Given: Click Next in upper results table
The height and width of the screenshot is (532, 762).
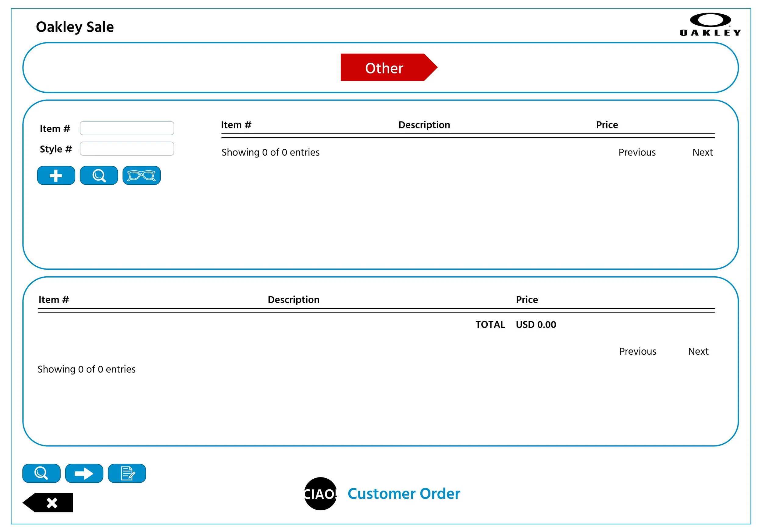Looking at the screenshot, I should 702,152.
